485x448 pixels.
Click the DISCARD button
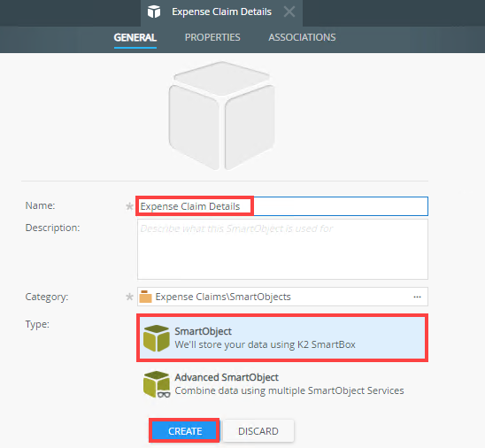258,431
